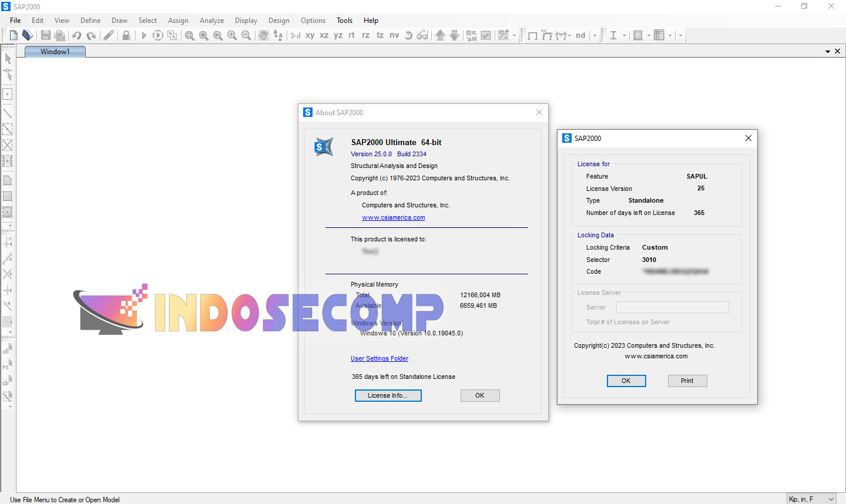Click the Rubber Band Zoom icon
Image resolution: width=846 pixels, height=504 pixels.
[189, 35]
